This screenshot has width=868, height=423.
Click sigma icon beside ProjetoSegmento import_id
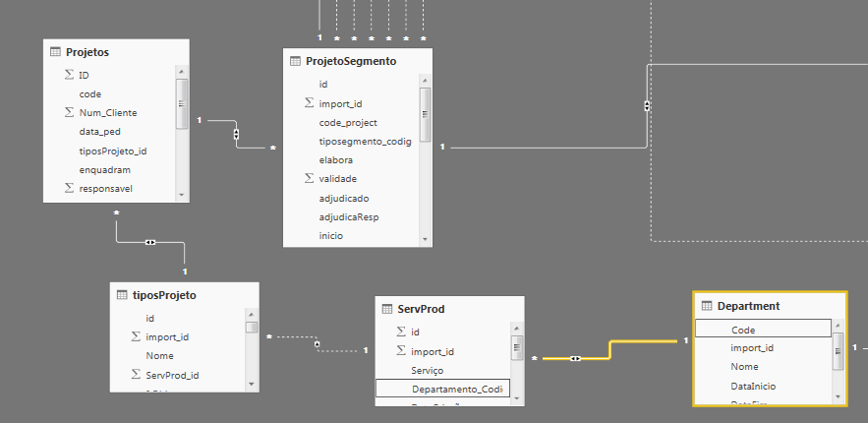pos(309,103)
